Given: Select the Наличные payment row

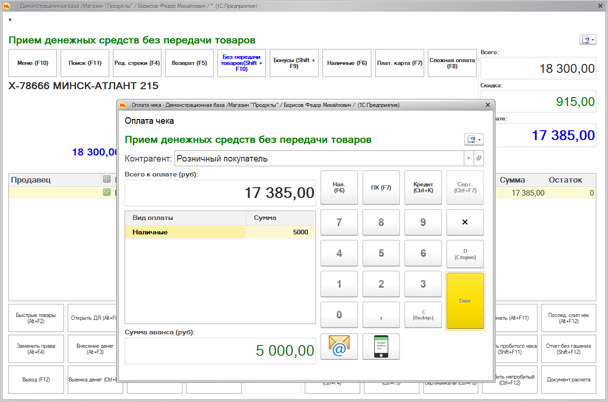Looking at the screenshot, I should (x=220, y=232).
